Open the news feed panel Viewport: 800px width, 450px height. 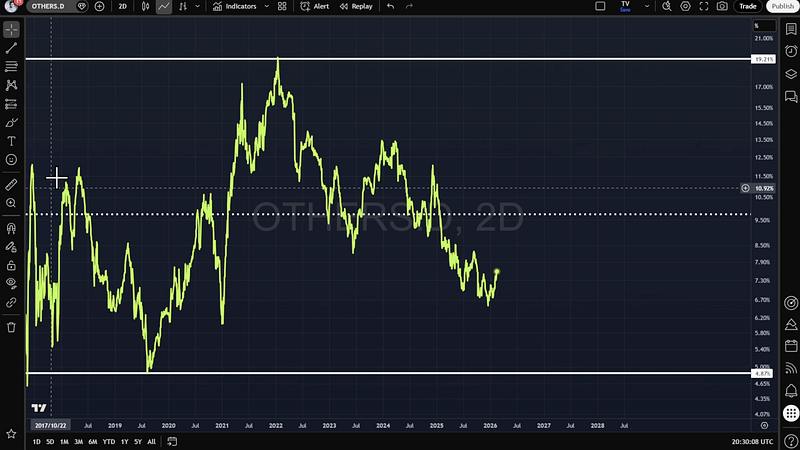pos(791,368)
